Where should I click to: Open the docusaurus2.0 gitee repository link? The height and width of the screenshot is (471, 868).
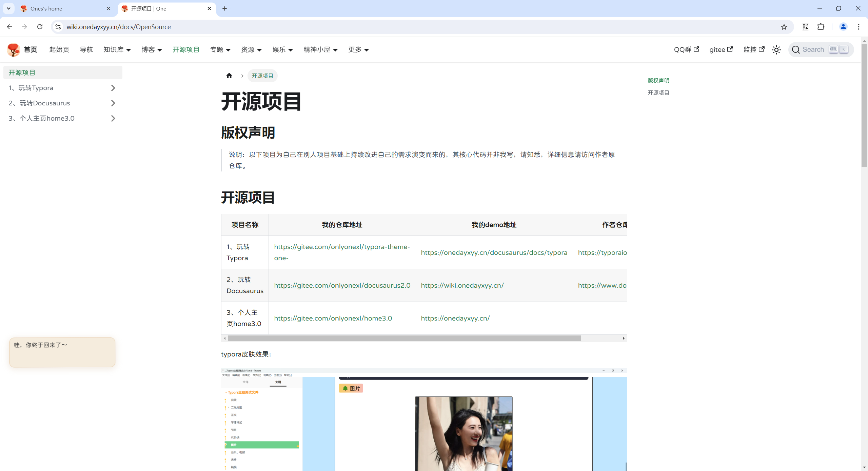342,285
